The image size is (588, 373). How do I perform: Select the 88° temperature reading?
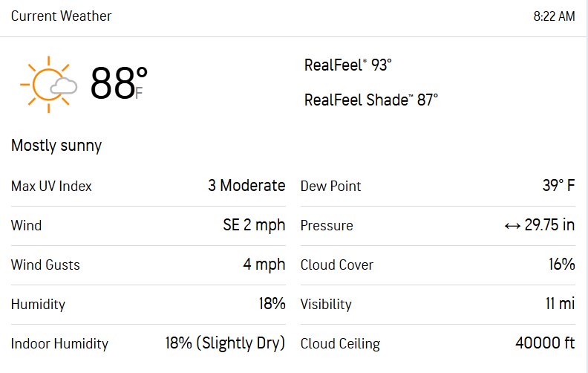click(x=119, y=83)
